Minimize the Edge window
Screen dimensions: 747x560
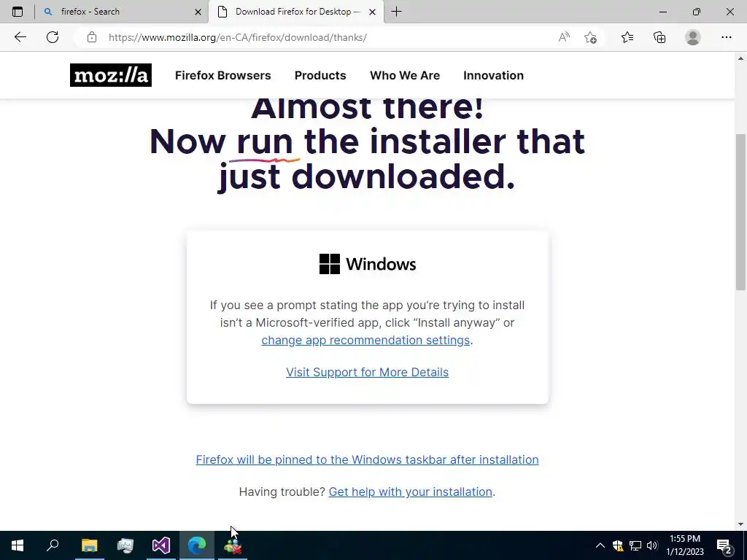point(662,12)
